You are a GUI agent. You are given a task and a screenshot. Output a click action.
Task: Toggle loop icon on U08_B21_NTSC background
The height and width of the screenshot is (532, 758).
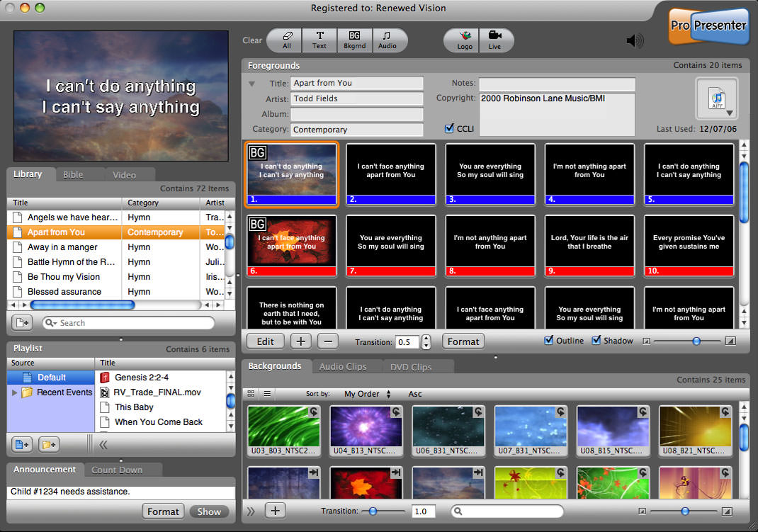tap(725, 412)
